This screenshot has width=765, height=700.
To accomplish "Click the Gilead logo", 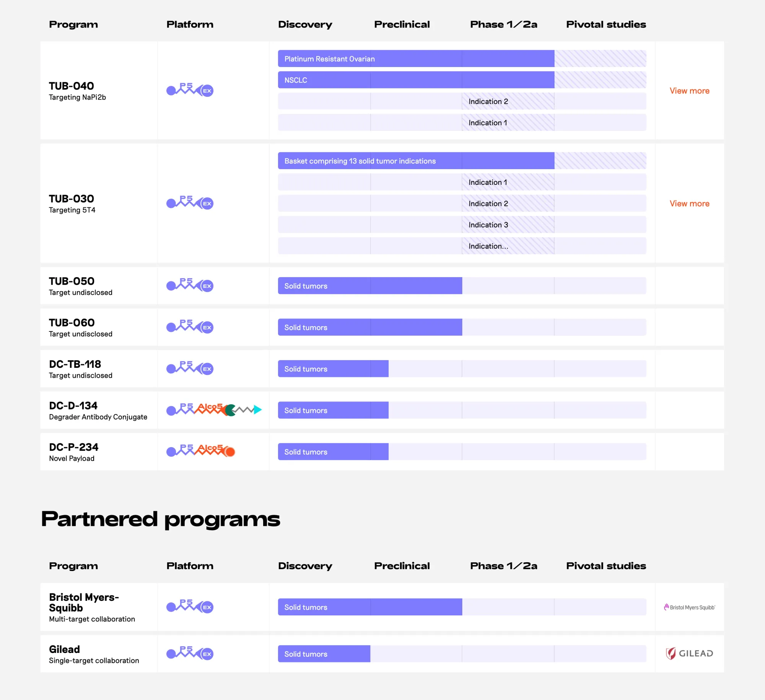I will click(x=689, y=653).
